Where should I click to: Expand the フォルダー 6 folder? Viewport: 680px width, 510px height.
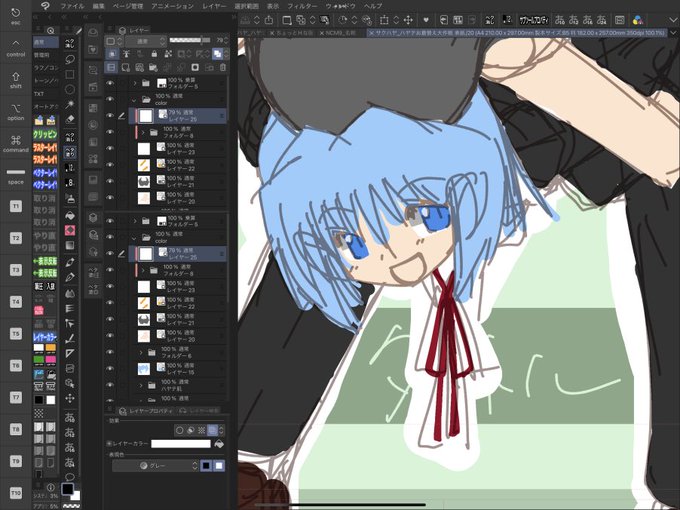click(141, 352)
